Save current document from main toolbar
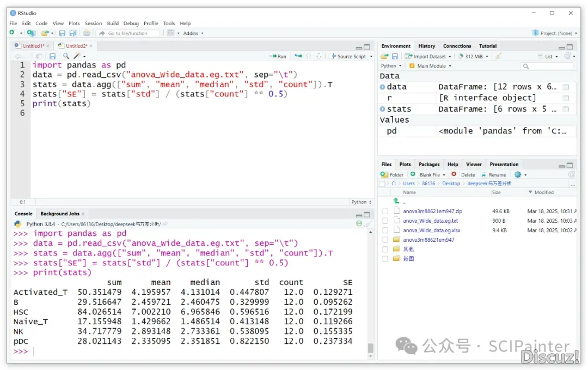 tap(62, 33)
